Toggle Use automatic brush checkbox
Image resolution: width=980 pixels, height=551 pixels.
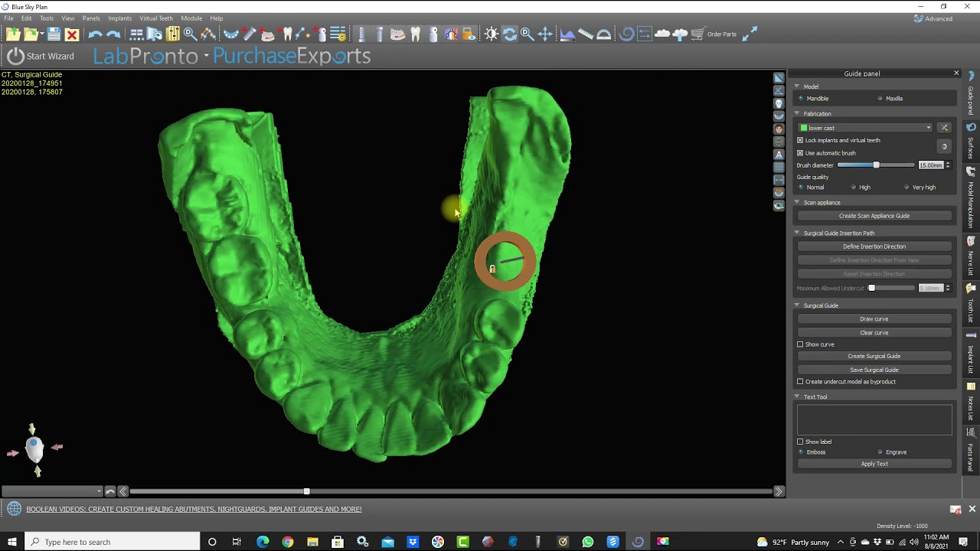[800, 153]
